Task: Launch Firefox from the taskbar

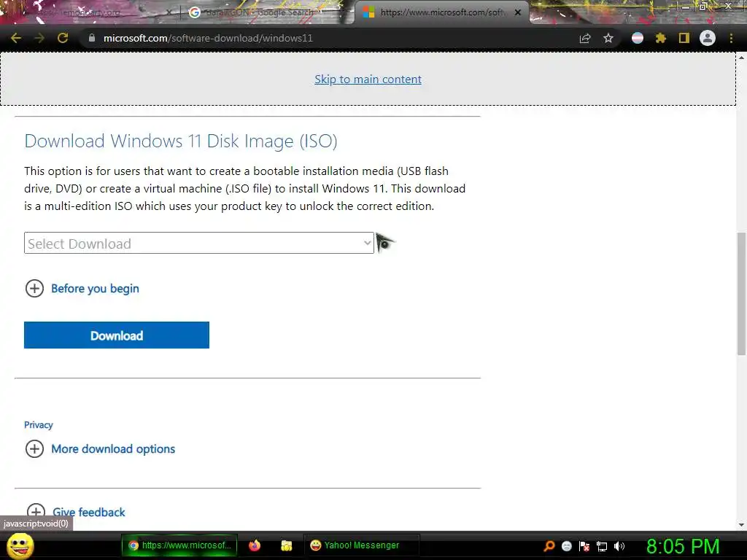Action: coord(255,545)
